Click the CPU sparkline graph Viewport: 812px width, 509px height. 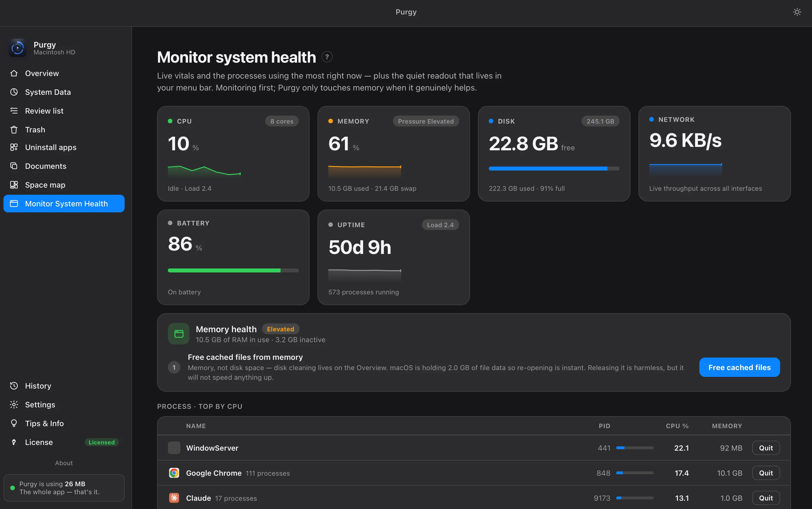tap(204, 171)
